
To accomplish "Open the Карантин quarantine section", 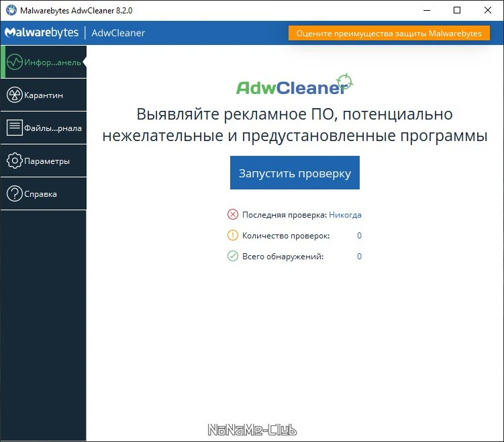I will click(44, 95).
